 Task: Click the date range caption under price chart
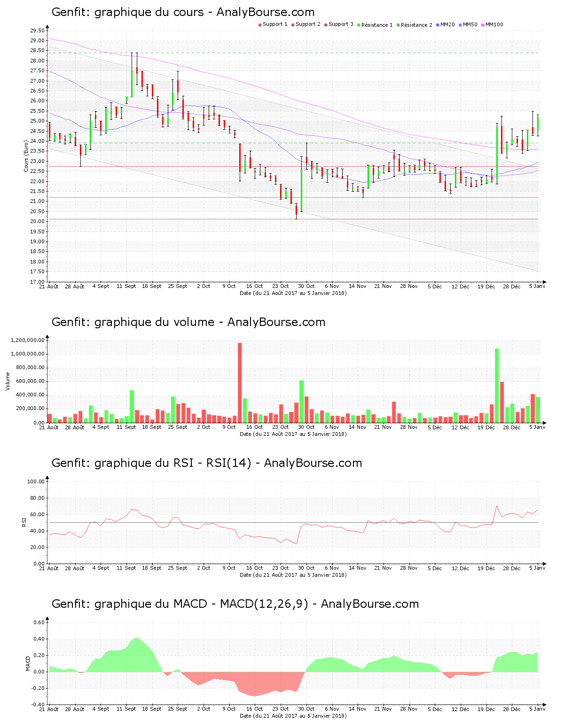click(x=293, y=293)
